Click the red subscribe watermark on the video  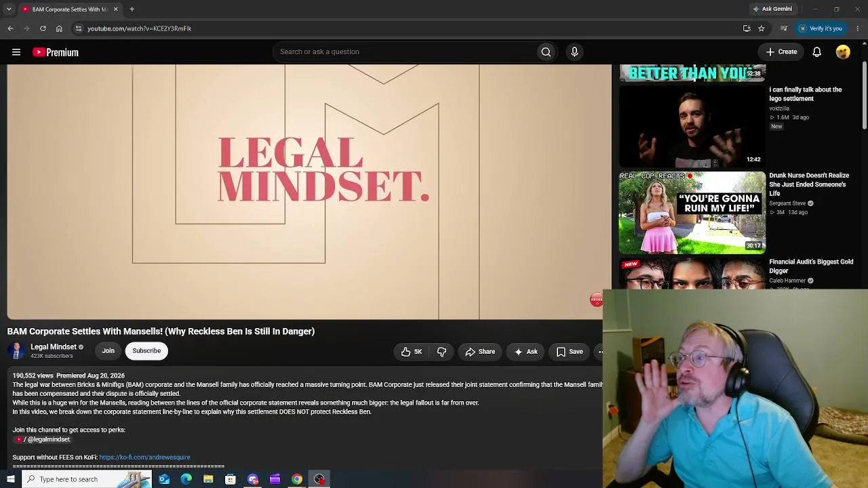[596, 300]
